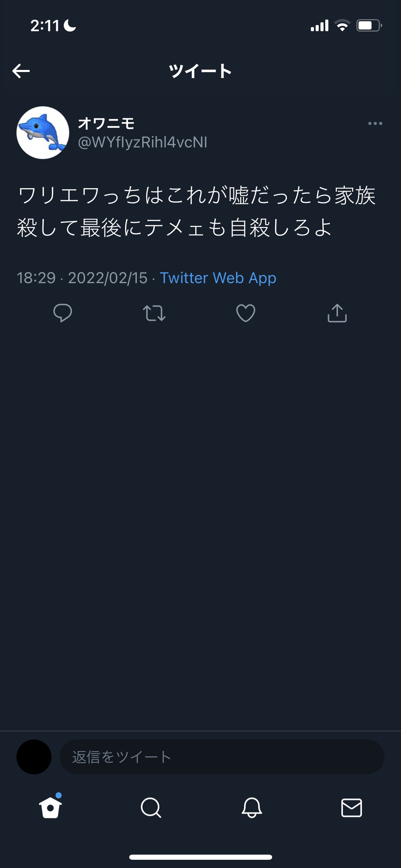The width and height of the screenshot is (401, 868).
Task: Tap the retweet arrows icon
Action: pos(154,313)
